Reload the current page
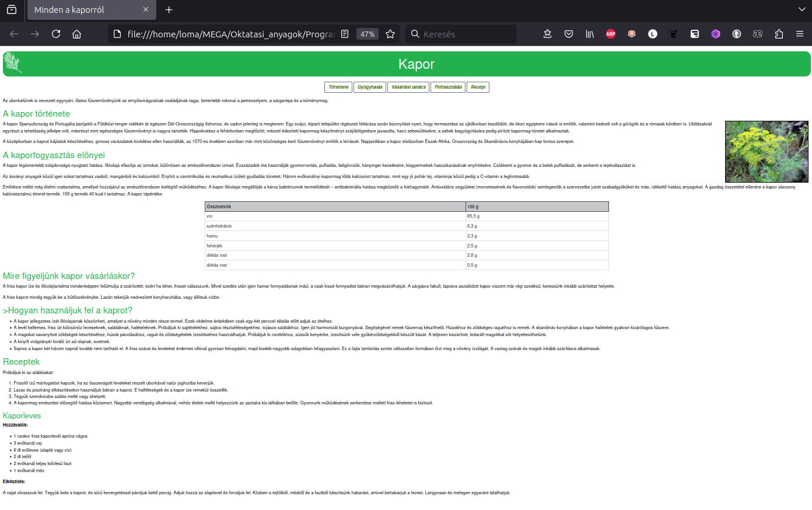 (x=56, y=34)
